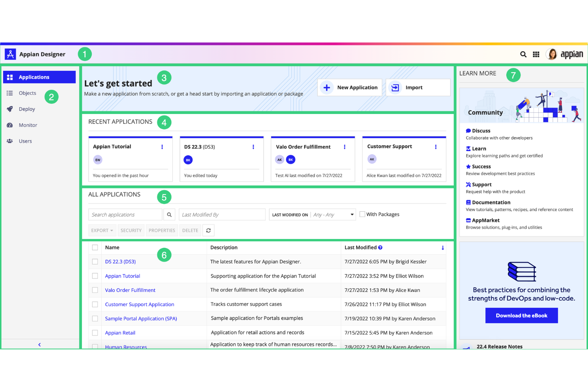Viewport: 588px width, 392px height.
Task: Open the Appian Retail application link
Action: [x=120, y=333]
